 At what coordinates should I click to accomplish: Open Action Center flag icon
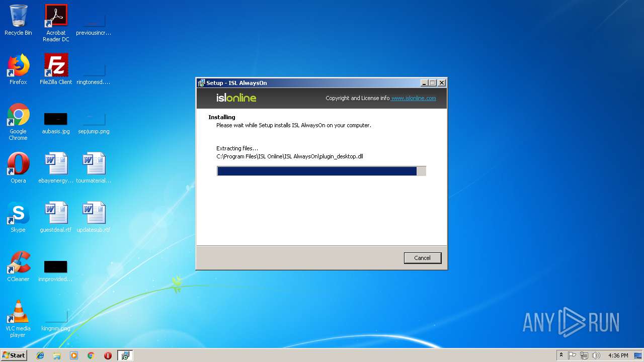coord(572,355)
